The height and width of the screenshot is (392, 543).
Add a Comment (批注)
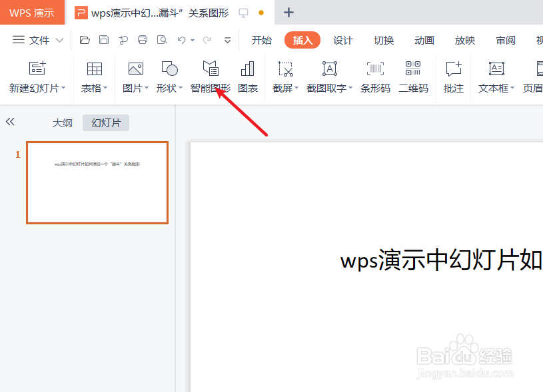click(x=453, y=77)
